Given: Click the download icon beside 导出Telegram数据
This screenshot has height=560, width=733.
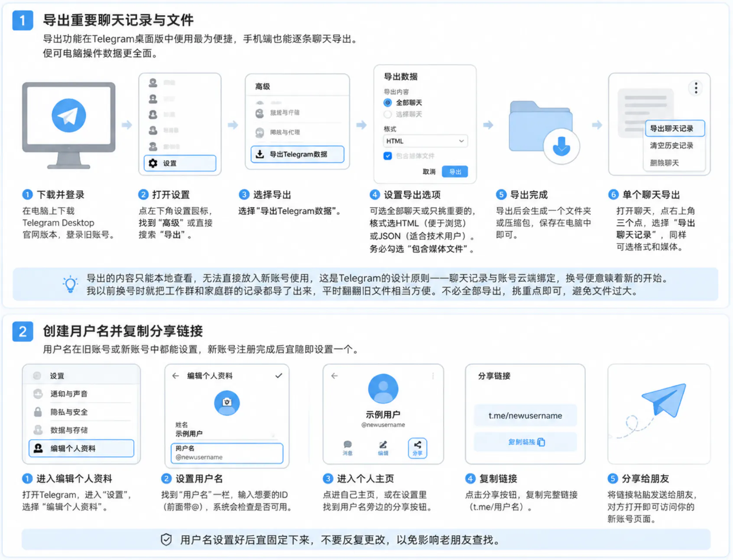Looking at the screenshot, I should click(260, 154).
